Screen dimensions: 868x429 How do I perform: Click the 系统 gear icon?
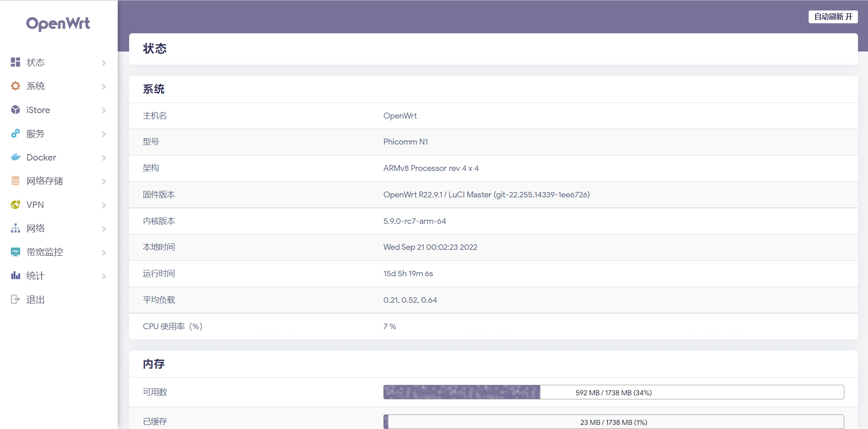click(16, 86)
